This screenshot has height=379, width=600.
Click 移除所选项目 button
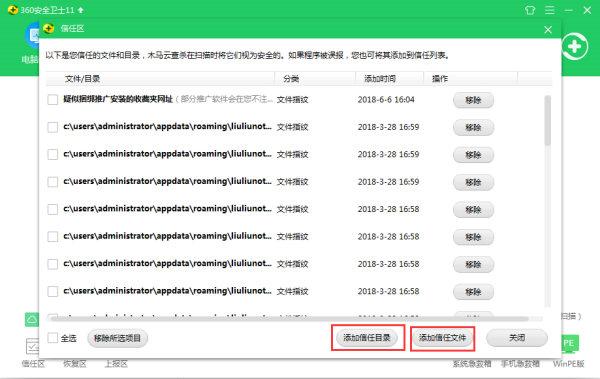pyautogui.click(x=117, y=338)
